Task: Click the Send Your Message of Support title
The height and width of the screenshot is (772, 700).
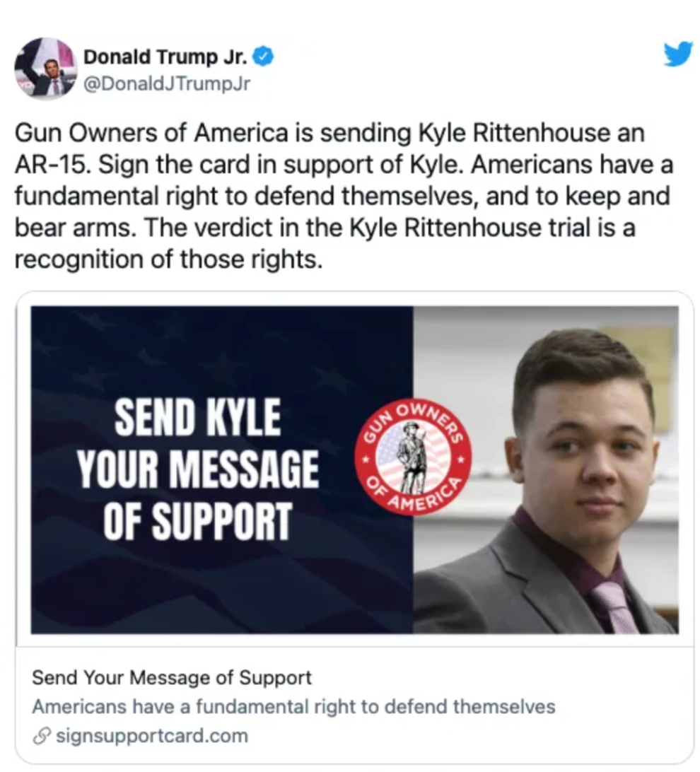Action: [172, 678]
